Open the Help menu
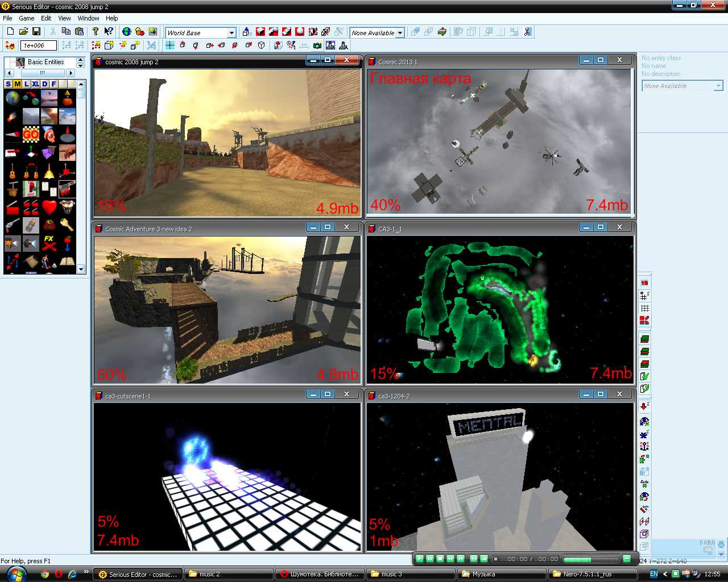728x582 pixels. click(112, 18)
